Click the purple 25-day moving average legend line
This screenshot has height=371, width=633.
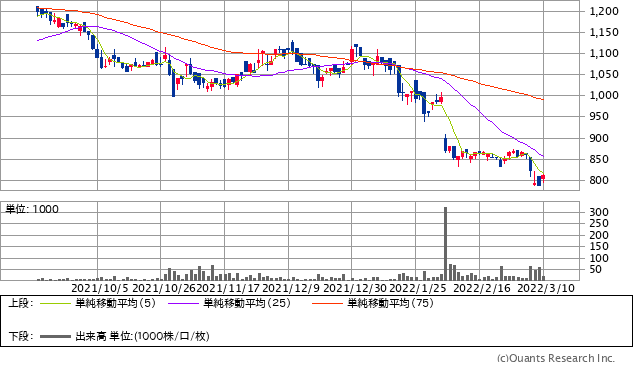pyautogui.click(x=183, y=303)
